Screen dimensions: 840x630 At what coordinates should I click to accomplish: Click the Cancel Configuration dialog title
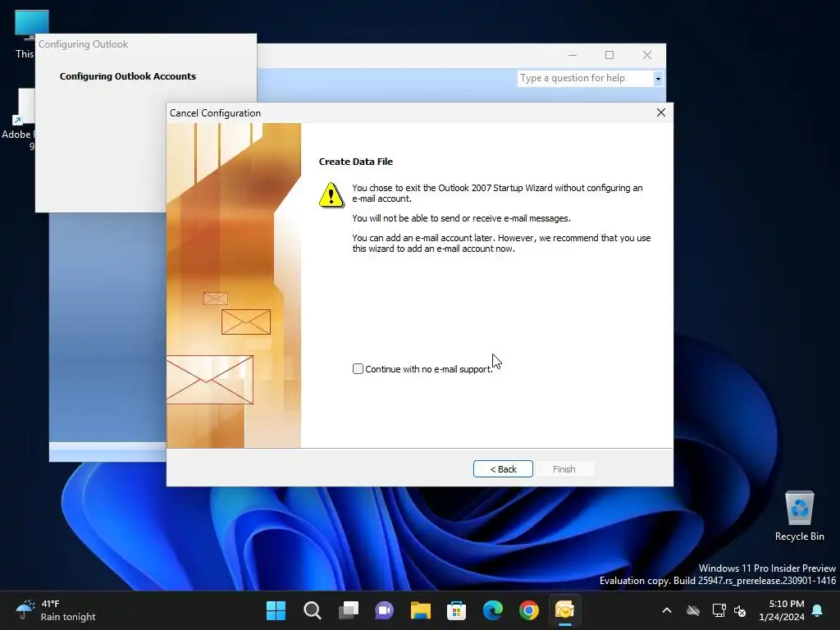tap(216, 113)
